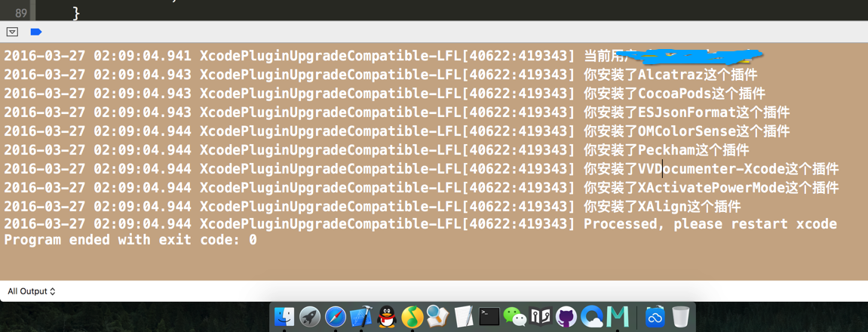Open WeChat from the Dock

(515, 316)
